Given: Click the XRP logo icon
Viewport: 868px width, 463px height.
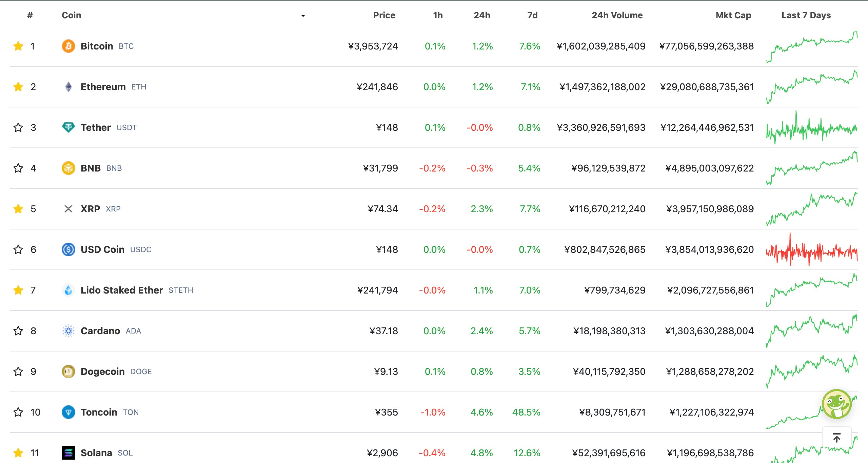Looking at the screenshot, I should pos(68,209).
